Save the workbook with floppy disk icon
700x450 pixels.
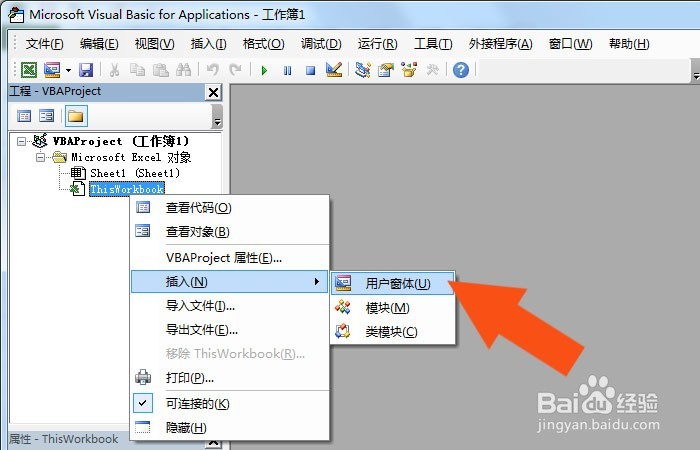[x=86, y=70]
